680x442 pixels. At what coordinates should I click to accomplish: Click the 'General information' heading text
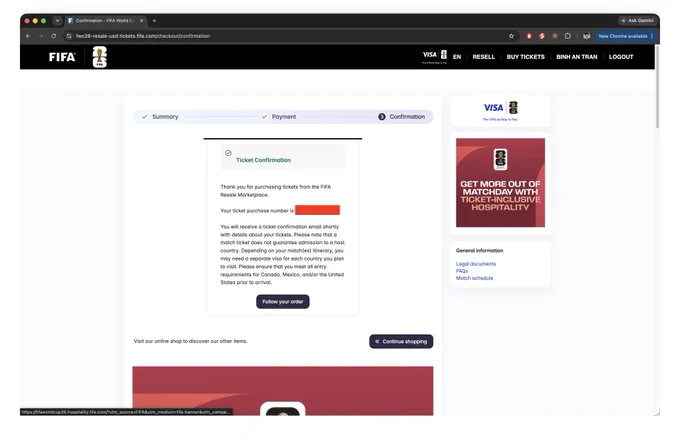click(480, 251)
